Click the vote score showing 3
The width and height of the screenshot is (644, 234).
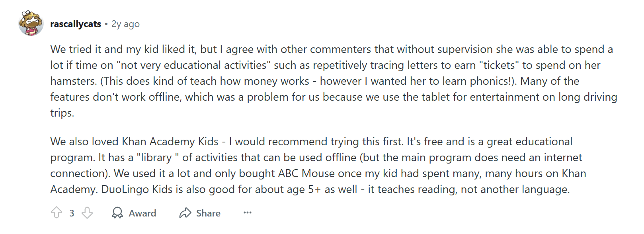(71, 213)
